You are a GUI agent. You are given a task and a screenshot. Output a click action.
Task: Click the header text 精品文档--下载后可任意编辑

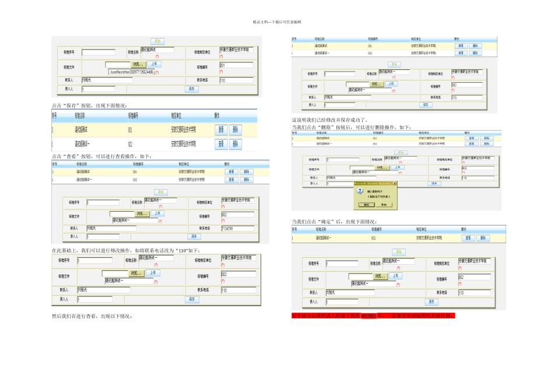tap(277, 22)
